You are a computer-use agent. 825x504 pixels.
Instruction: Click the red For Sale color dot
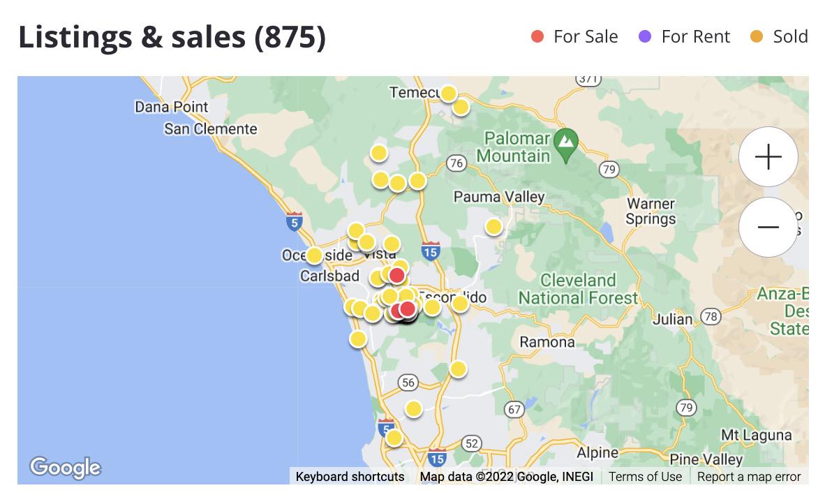[537, 36]
